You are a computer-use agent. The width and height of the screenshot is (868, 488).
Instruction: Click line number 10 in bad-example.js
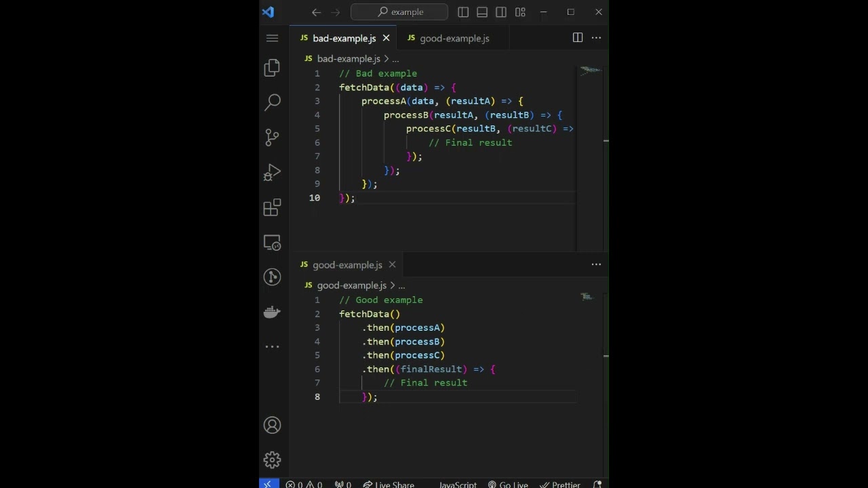[x=314, y=198]
